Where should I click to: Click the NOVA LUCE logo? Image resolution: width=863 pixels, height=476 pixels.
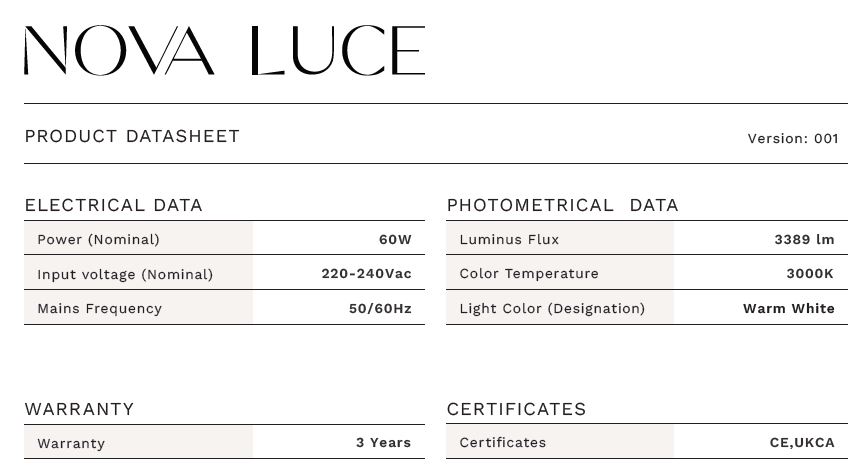pyautogui.click(x=224, y=51)
